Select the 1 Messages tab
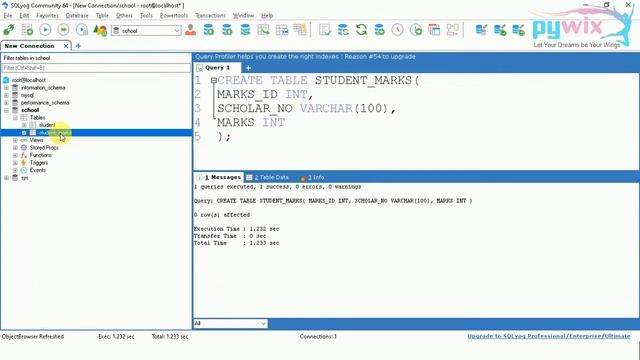 [219, 177]
